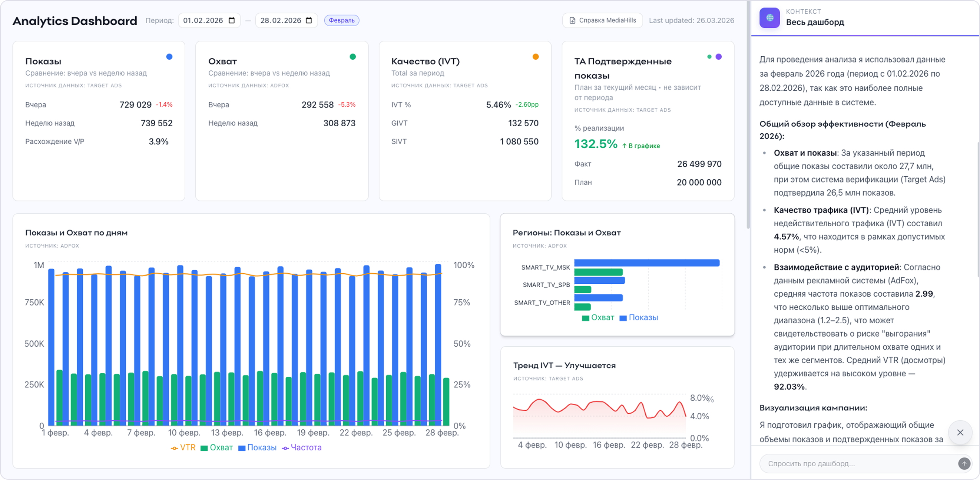Click the purple dot on ТА Подтвержденные показы card
The width and height of the screenshot is (980, 480).
(x=718, y=56)
